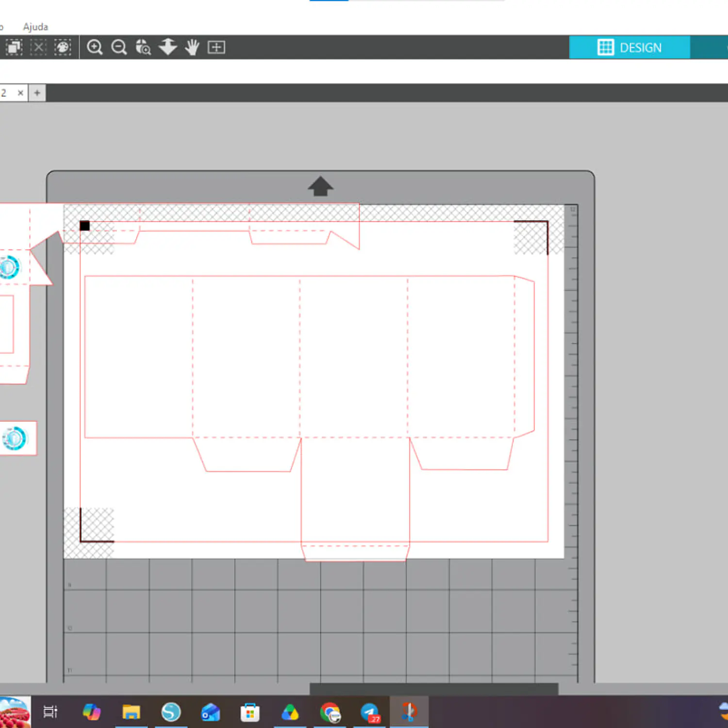Select the Drag Zoom arrow tool
Image resolution: width=728 pixels, height=728 pixels.
(x=167, y=47)
